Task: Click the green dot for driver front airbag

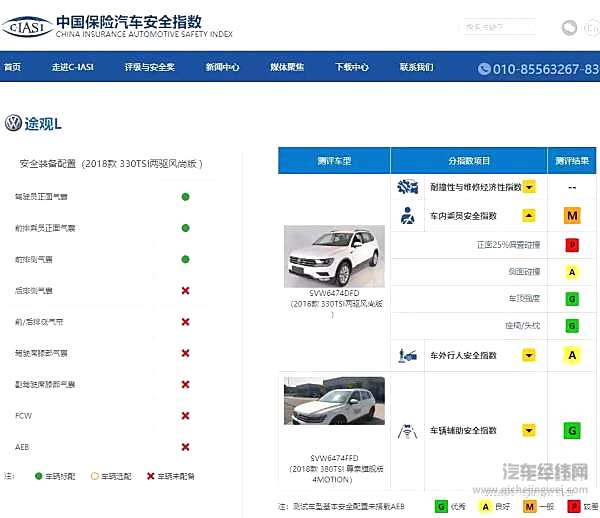Action: coord(186,197)
